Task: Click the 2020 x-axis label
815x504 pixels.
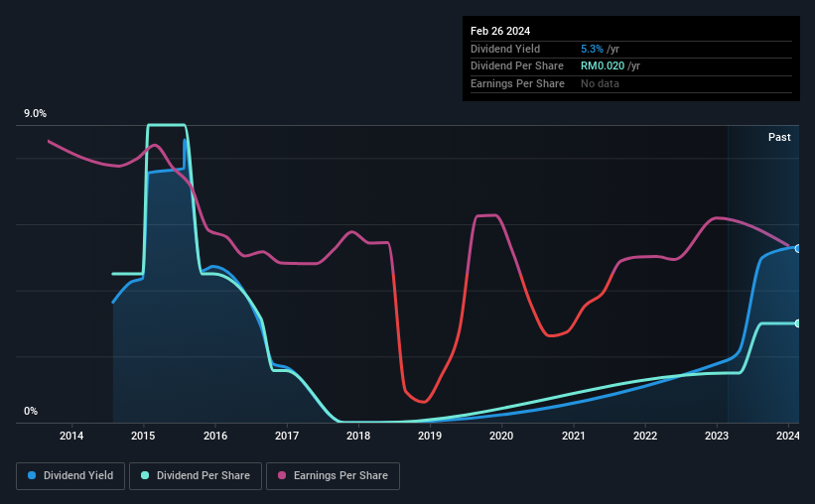Action: [x=501, y=436]
